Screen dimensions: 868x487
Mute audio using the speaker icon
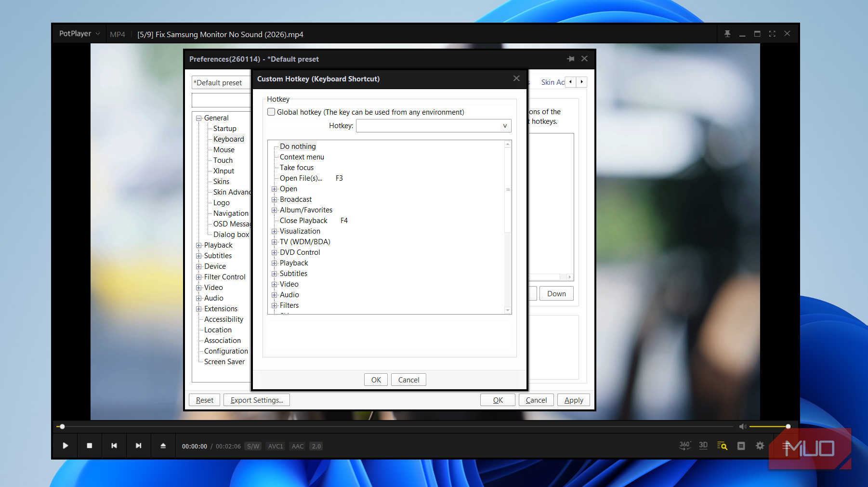pyautogui.click(x=742, y=426)
